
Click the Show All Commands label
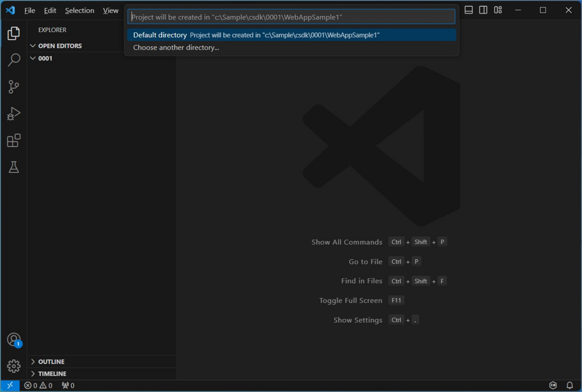point(347,242)
